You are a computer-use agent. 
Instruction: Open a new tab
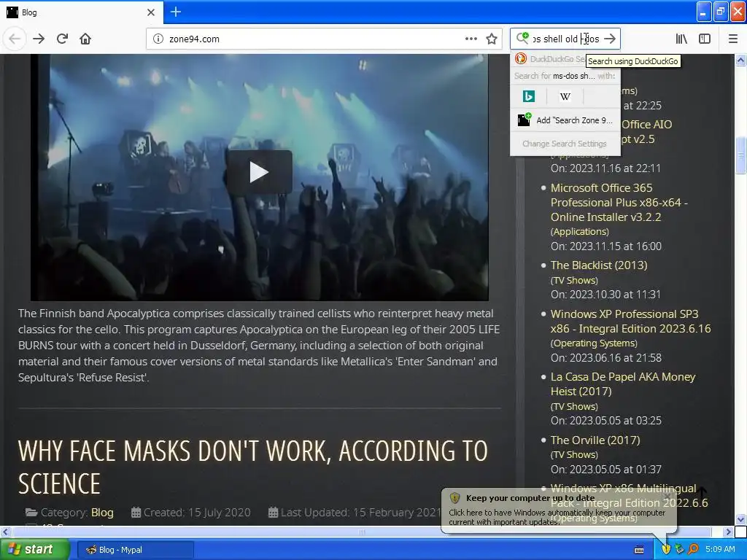tap(176, 12)
